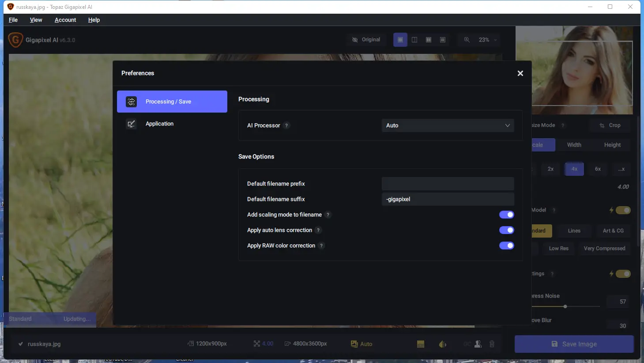The image size is (644, 363).
Task: Open the View menu
Action: point(36,20)
